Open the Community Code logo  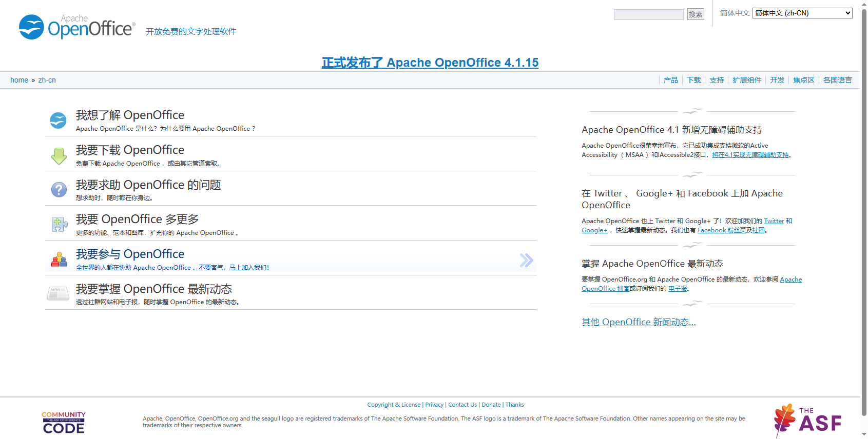(x=64, y=423)
